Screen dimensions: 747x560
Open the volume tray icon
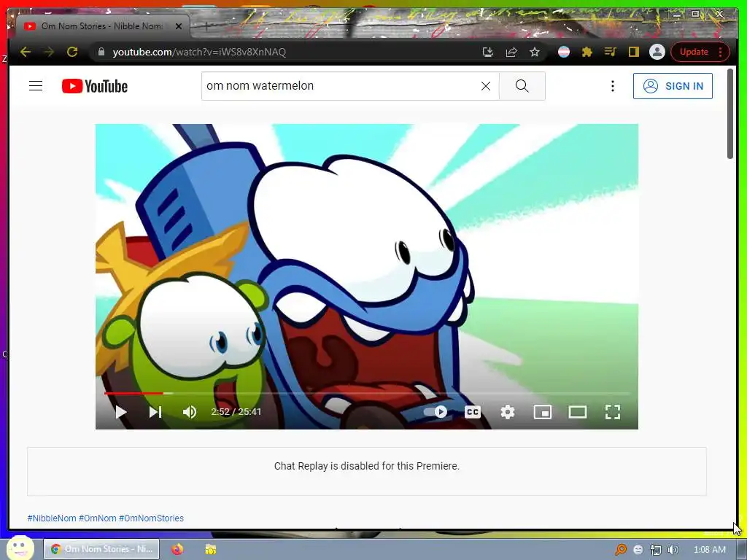[x=673, y=550]
